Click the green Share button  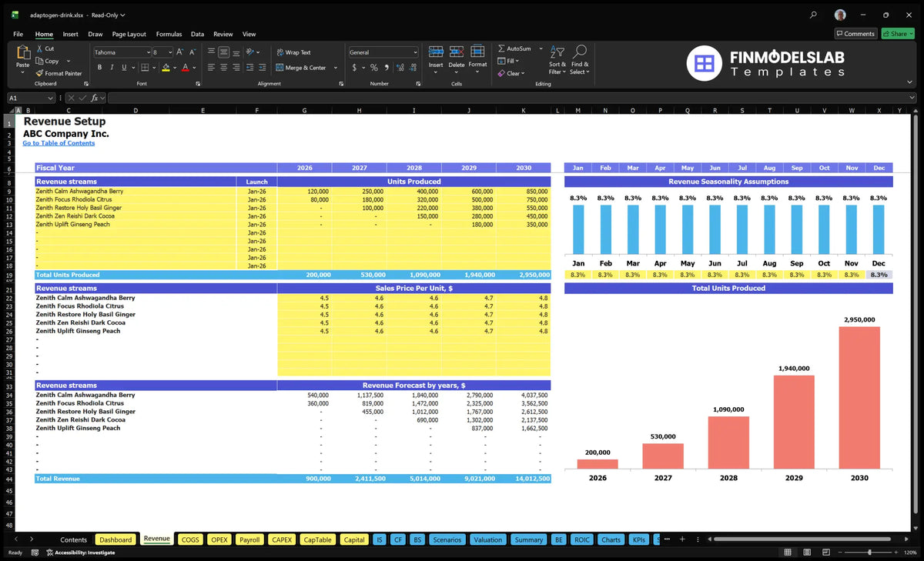[898, 34]
